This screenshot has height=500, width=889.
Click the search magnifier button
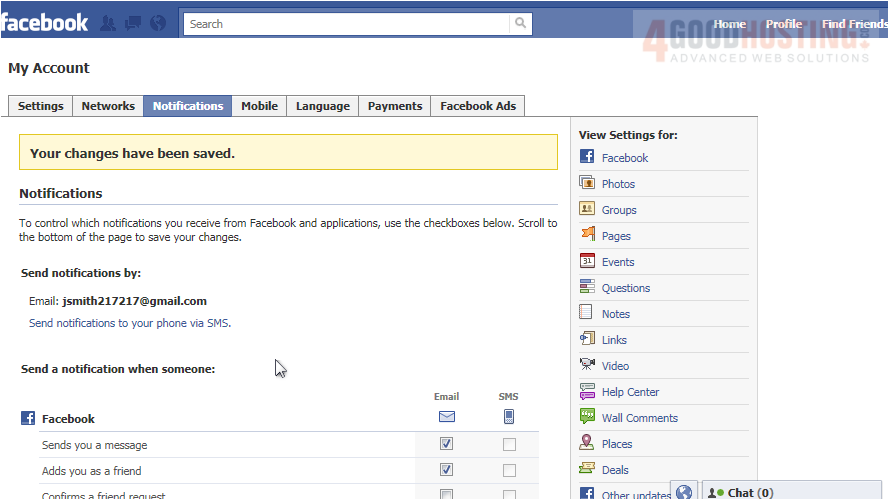coord(521,24)
